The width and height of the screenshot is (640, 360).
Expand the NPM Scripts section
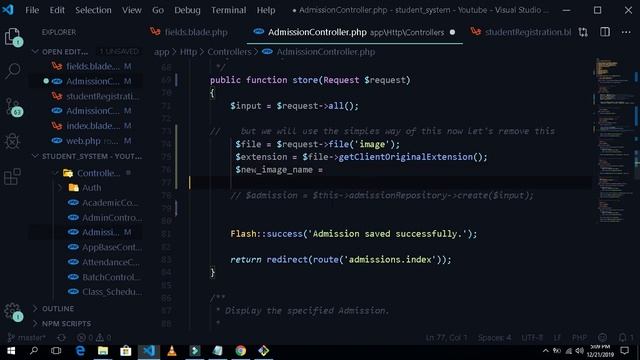[62, 323]
